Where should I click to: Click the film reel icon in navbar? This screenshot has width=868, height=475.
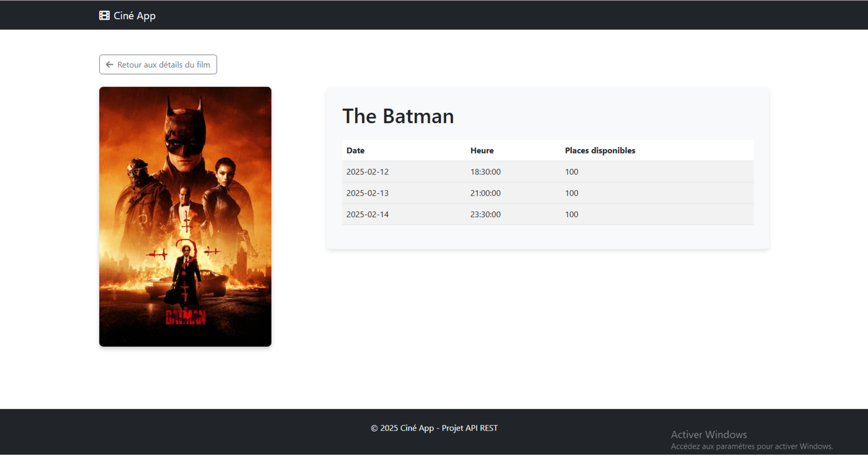click(x=104, y=16)
